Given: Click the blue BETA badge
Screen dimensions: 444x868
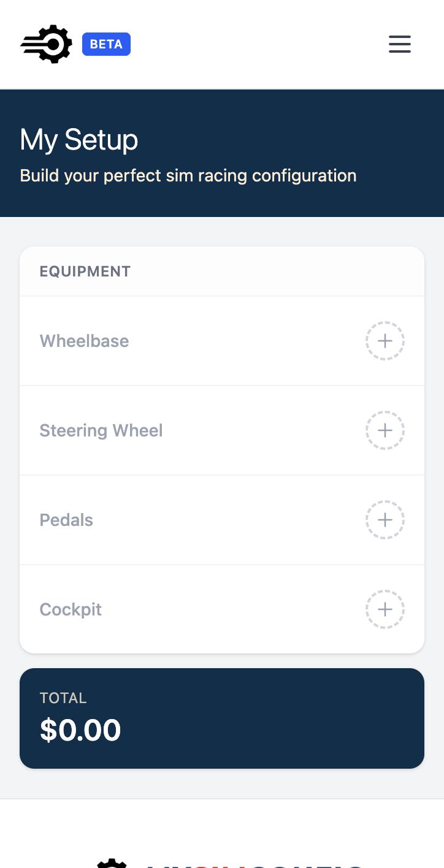Looking at the screenshot, I should pyautogui.click(x=106, y=44).
